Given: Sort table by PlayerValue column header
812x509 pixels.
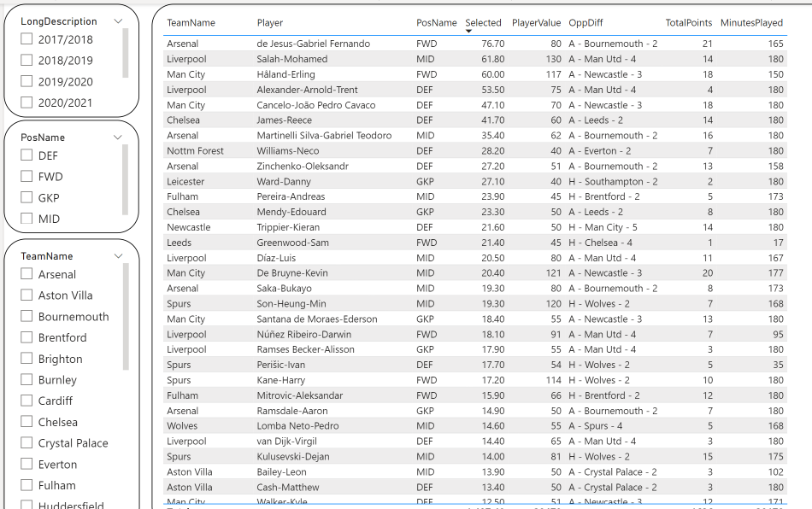Looking at the screenshot, I should coord(536,23).
